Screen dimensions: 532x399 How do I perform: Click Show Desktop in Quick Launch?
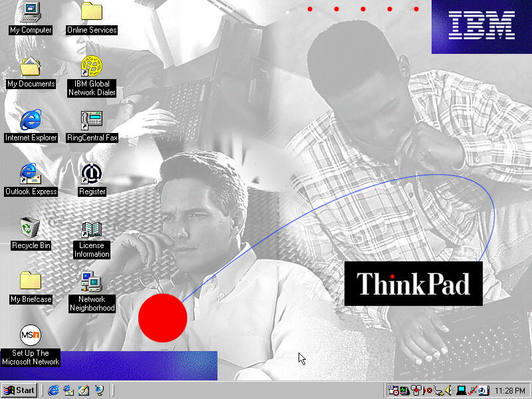click(x=84, y=390)
